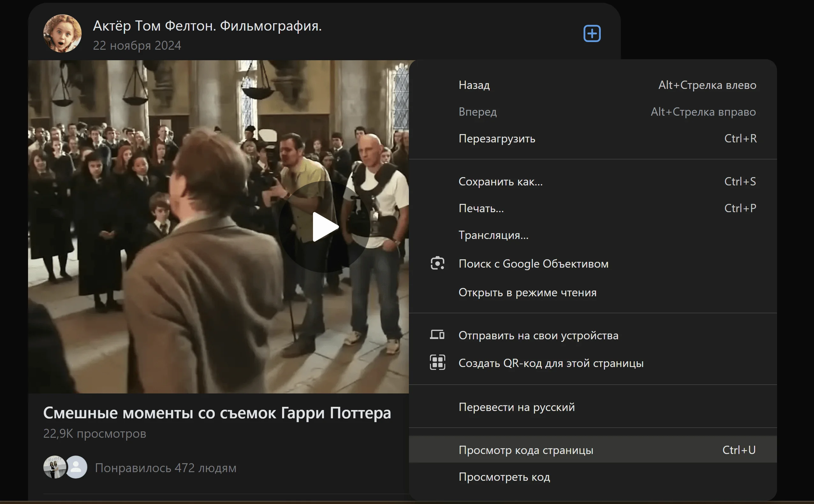Open "Трансляция…" menu item
Image resolution: width=814 pixels, height=504 pixels.
493,235
